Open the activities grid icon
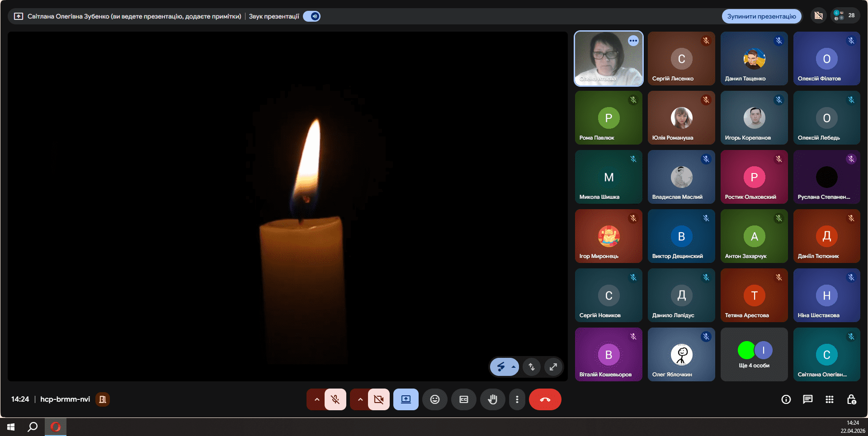 [x=829, y=399]
